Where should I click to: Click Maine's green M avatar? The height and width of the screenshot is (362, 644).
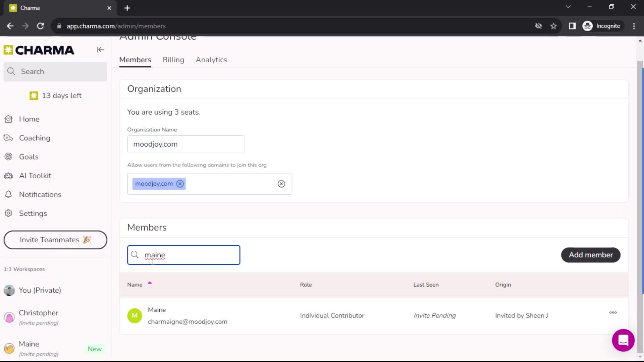135,315
